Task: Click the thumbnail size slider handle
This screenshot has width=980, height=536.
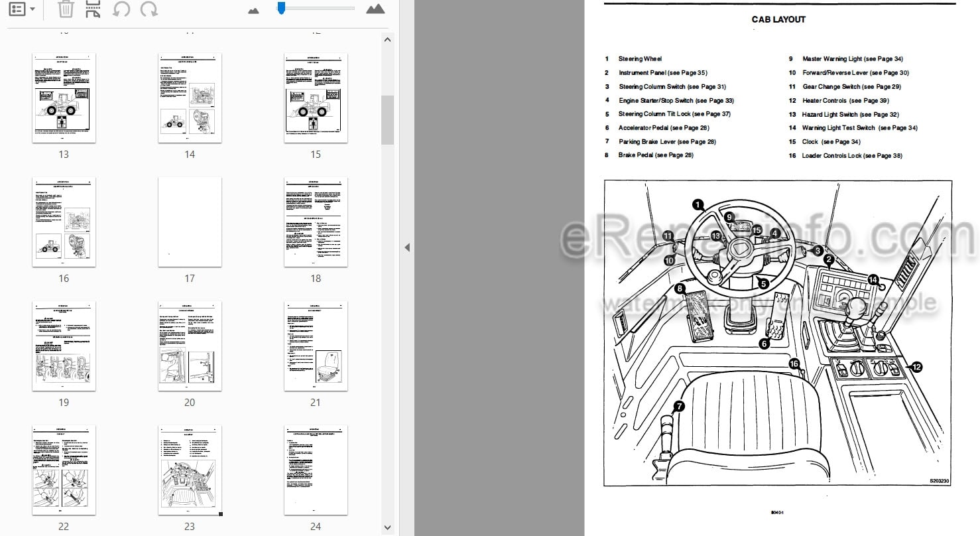Action: coord(281,9)
